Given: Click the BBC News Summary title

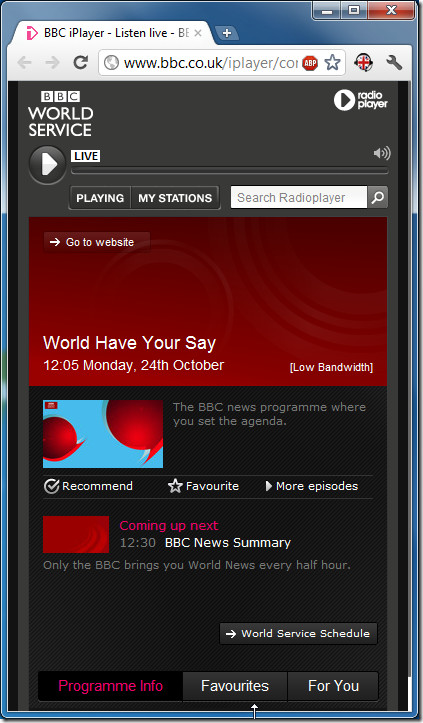Looking at the screenshot, I should [228, 543].
